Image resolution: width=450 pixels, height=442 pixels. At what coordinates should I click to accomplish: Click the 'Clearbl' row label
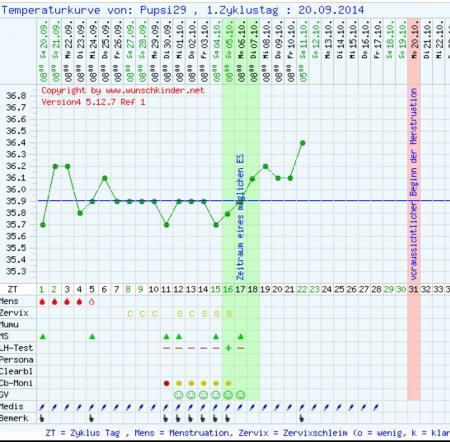pyautogui.click(x=17, y=372)
